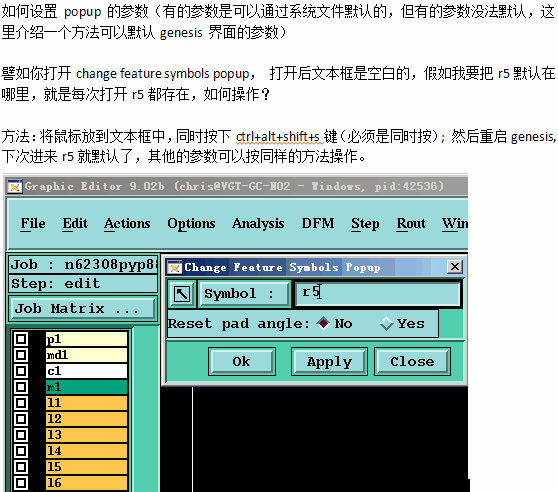Close the Change Feature Symbols Popup
The height and width of the screenshot is (492, 558).
pyautogui.click(x=454, y=267)
